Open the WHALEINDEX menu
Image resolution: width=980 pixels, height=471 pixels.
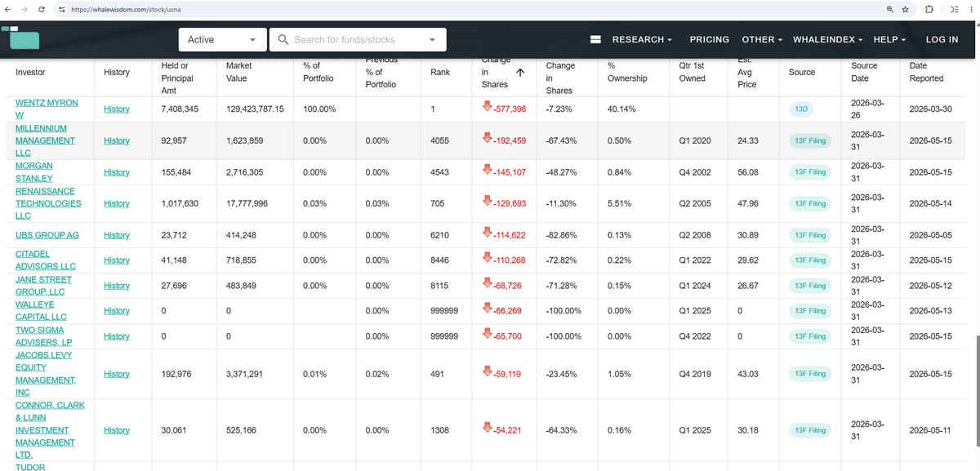828,39
